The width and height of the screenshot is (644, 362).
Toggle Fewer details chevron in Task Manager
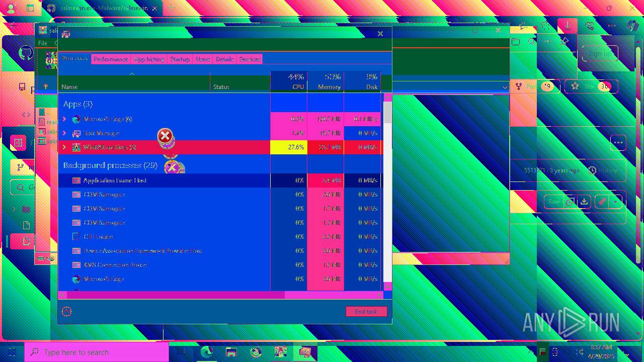click(x=66, y=312)
